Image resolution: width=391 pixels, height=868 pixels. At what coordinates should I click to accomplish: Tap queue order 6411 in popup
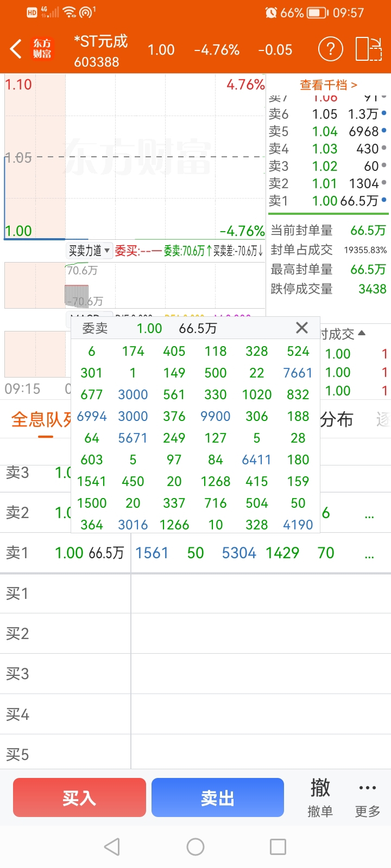point(257,459)
